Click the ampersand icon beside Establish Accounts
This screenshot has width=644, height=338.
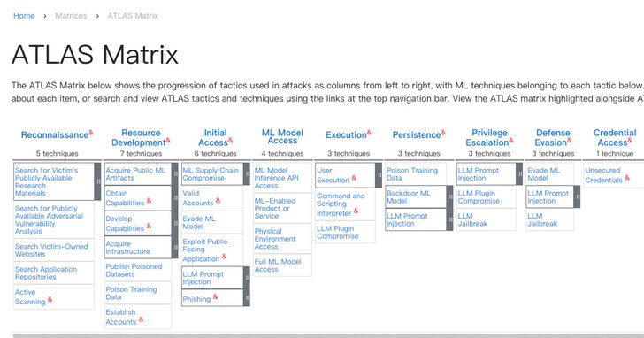[x=141, y=319]
